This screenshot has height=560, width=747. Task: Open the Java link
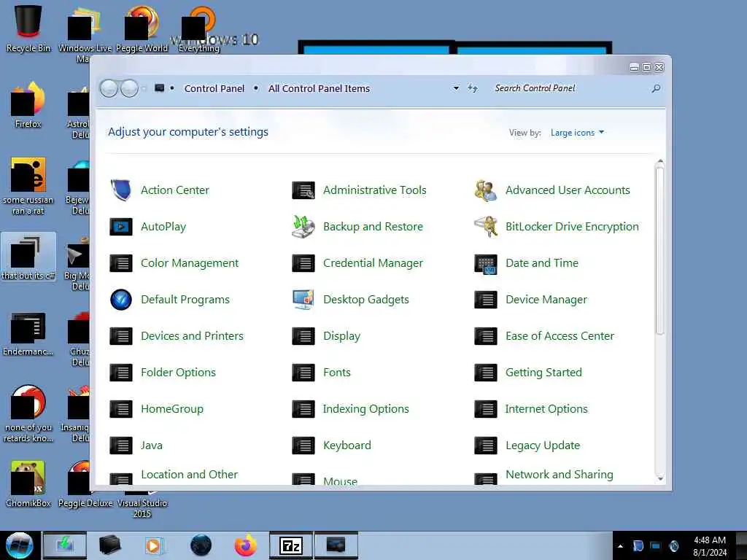tap(152, 446)
